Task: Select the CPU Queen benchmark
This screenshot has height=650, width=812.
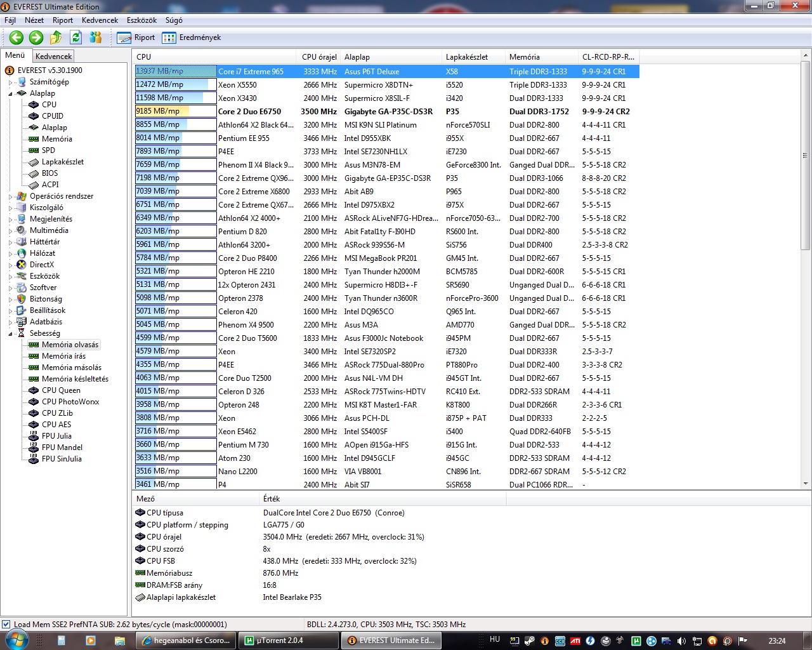Action: pyautogui.click(x=61, y=390)
